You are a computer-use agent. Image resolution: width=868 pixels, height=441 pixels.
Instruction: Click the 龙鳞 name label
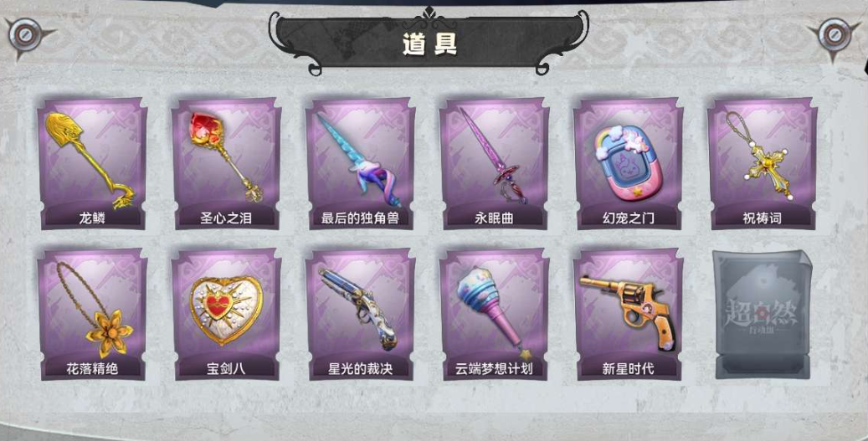tap(92, 218)
